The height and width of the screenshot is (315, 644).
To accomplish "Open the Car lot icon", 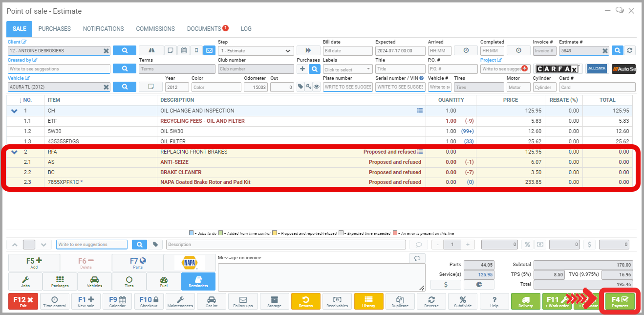I will tap(212, 301).
